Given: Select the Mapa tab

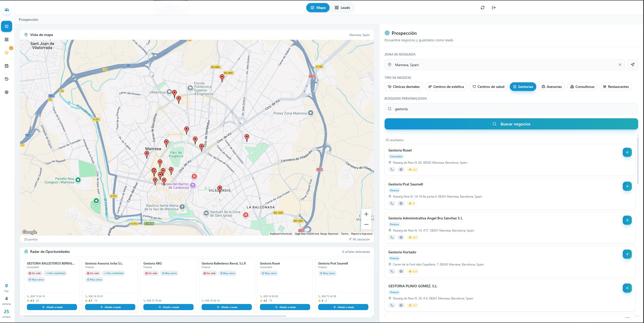Looking at the screenshot, I should coord(318,7).
